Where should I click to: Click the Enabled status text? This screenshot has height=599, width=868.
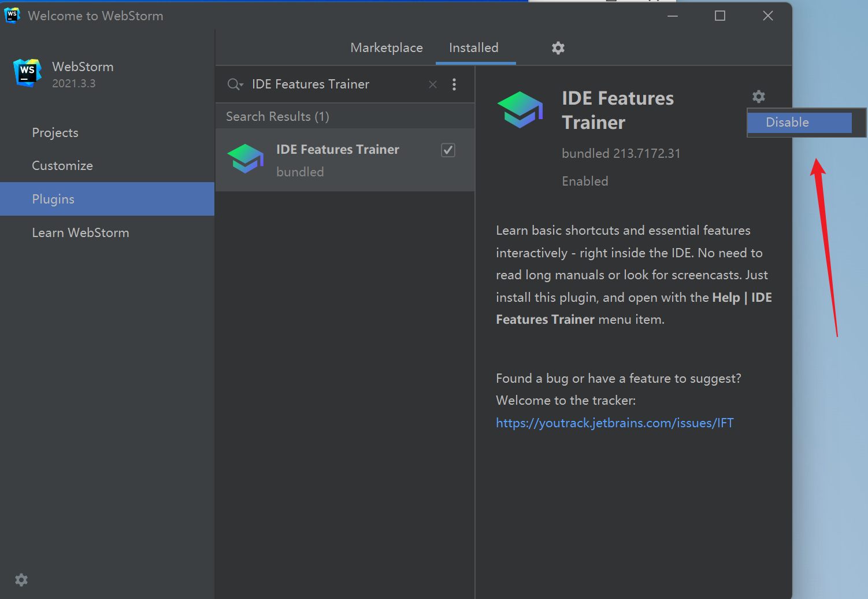(x=585, y=182)
